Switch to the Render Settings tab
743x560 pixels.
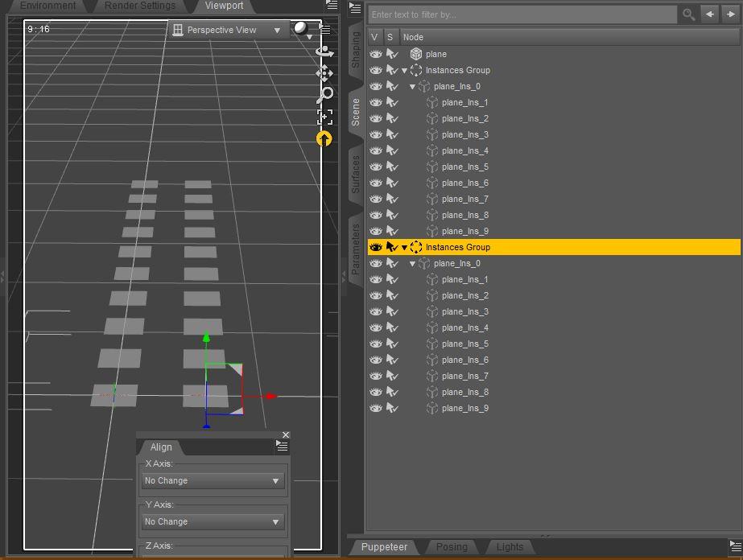pyautogui.click(x=140, y=6)
